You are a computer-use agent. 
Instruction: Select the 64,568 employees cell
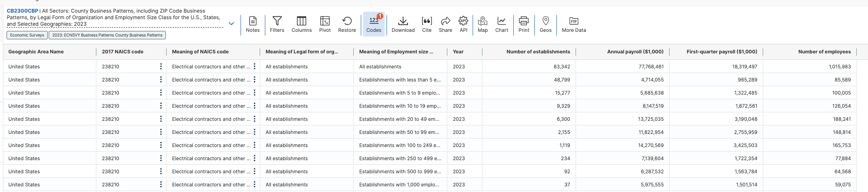coord(810,171)
